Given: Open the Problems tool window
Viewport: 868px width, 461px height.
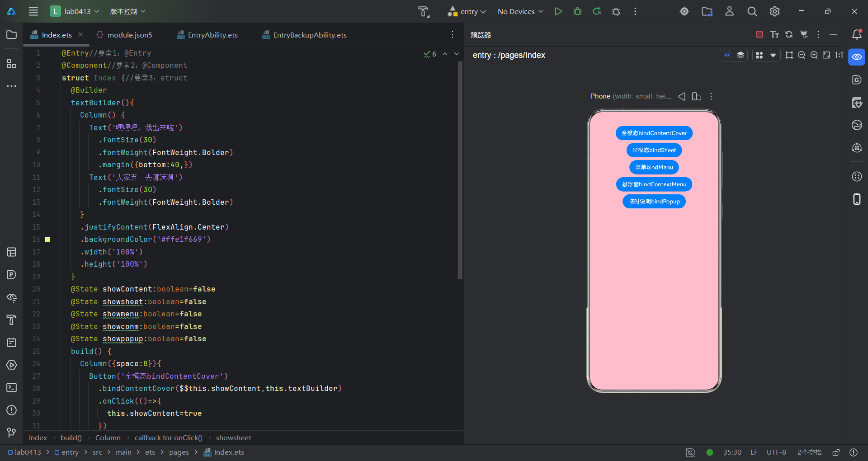Looking at the screenshot, I should [12, 410].
